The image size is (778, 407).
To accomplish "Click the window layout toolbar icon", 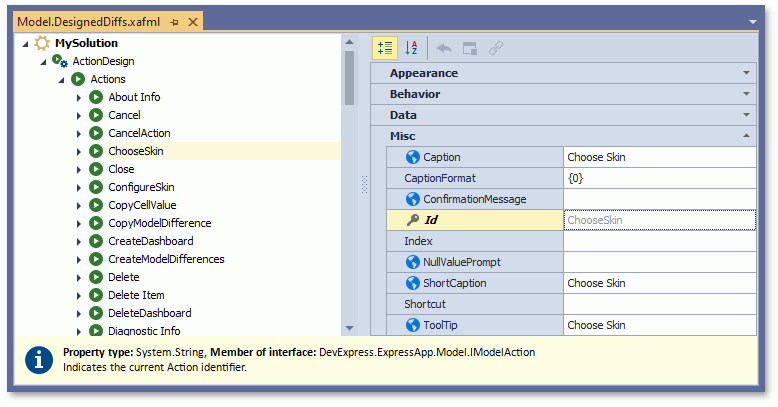I will tap(470, 48).
